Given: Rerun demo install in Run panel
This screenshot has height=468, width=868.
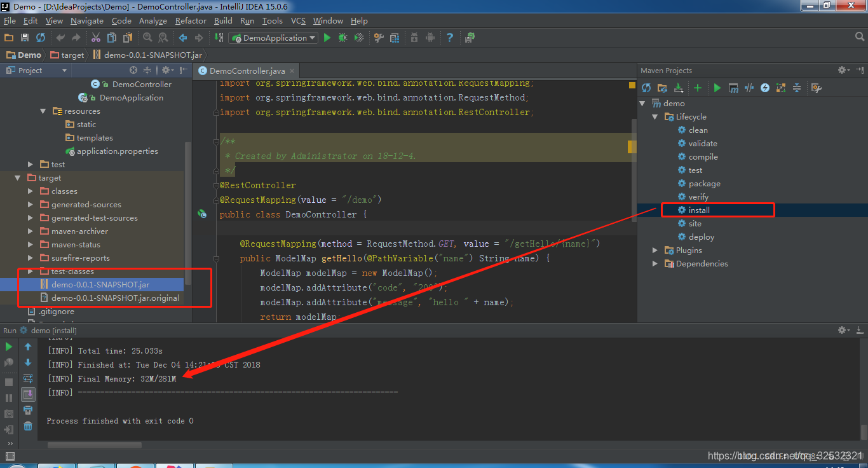Looking at the screenshot, I should [x=9, y=347].
